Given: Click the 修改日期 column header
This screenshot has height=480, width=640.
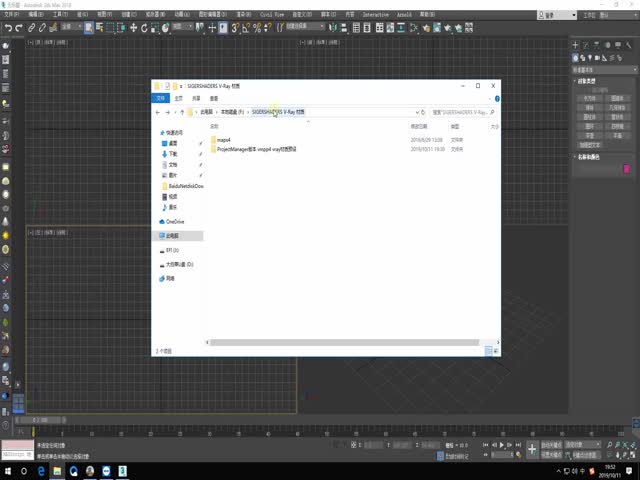Looking at the screenshot, I should [419, 127].
